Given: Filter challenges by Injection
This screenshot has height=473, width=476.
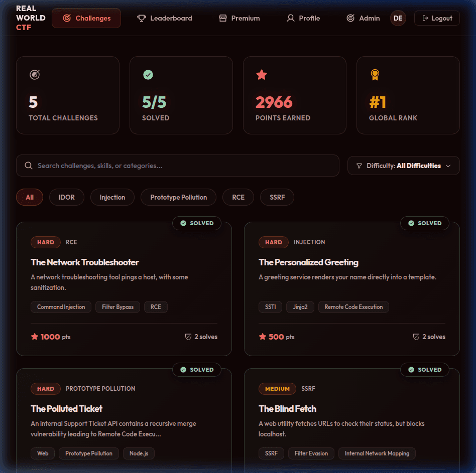Looking at the screenshot, I should point(112,197).
